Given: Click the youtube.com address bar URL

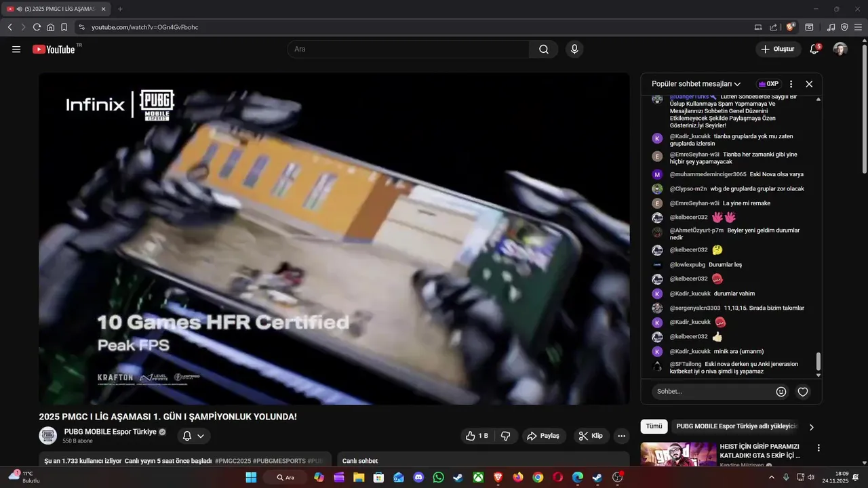Looking at the screenshot, I should pos(145,27).
